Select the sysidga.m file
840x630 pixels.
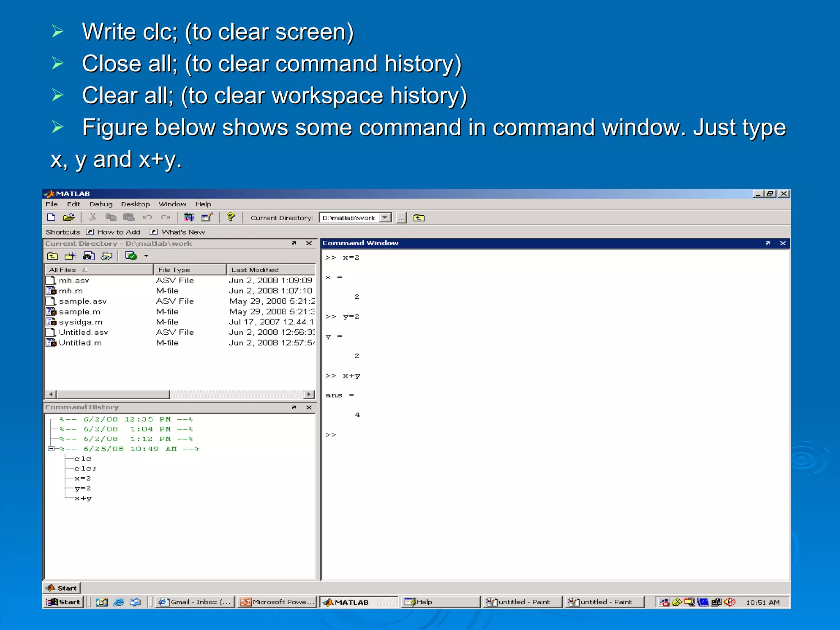pyautogui.click(x=80, y=322)
